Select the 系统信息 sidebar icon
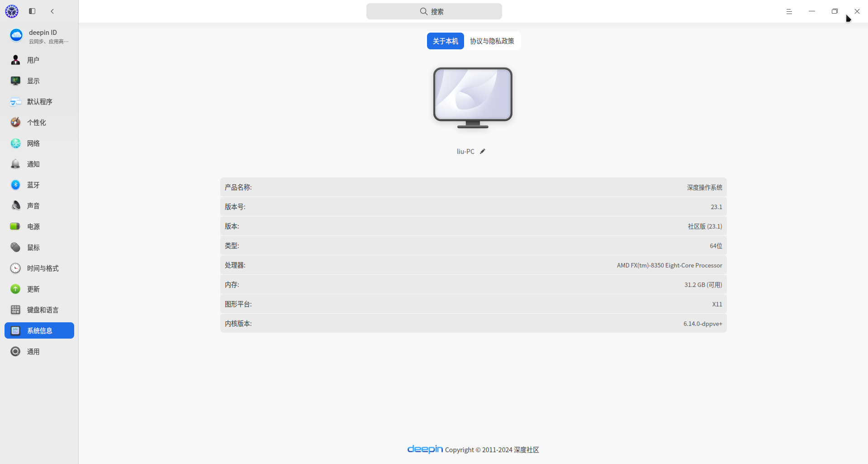Viewport: 868px width, 464px height. (15, 330)
